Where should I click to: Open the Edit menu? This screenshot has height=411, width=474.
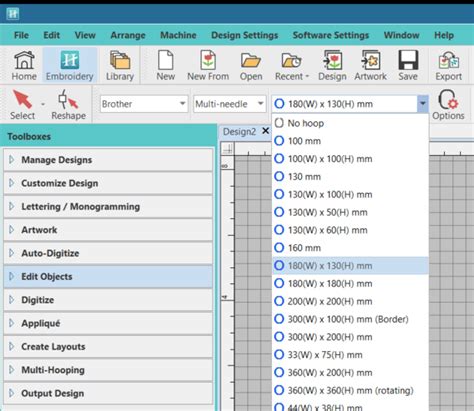(x=52, y=35)
